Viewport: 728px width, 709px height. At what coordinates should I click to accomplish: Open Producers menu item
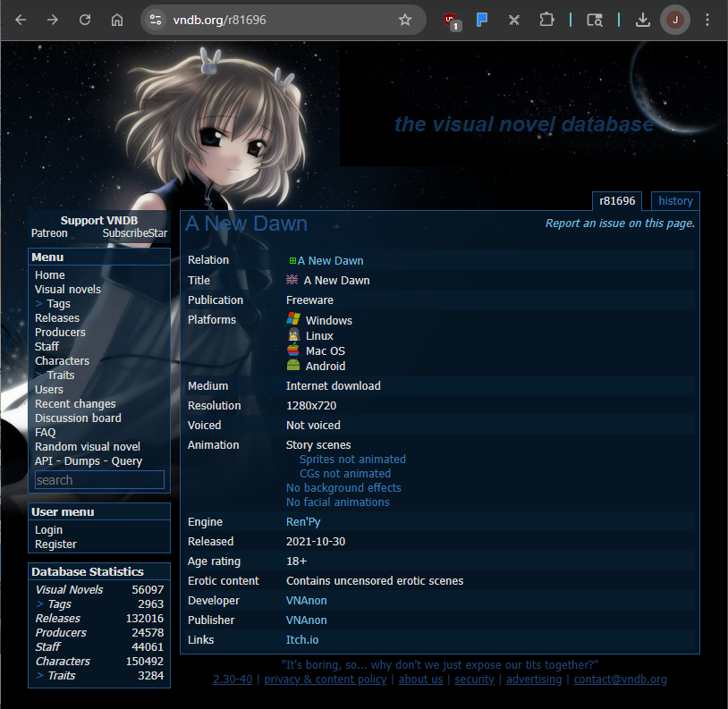tap(60, 333)
